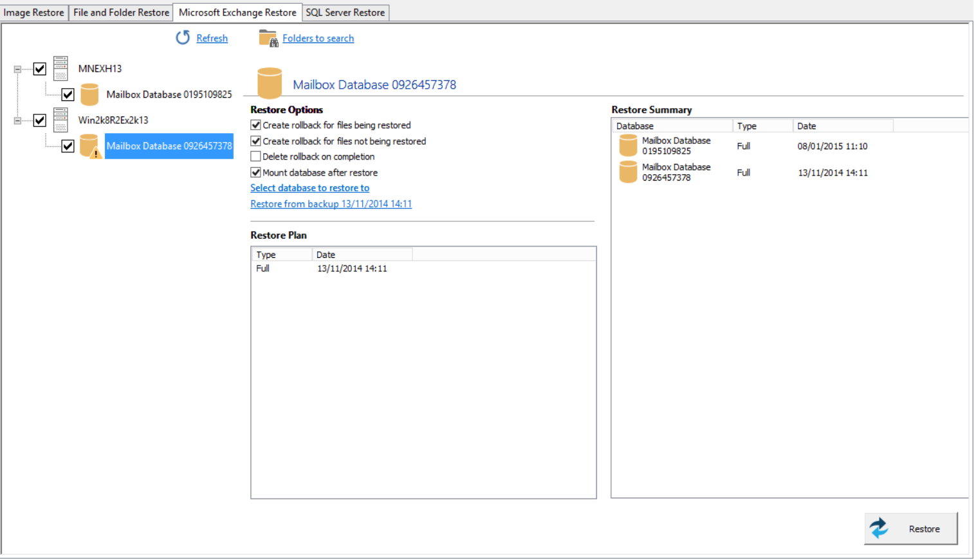Open the SQL Server Restore tab
Viewport: 974px width, 560px height.
(345, 12)
